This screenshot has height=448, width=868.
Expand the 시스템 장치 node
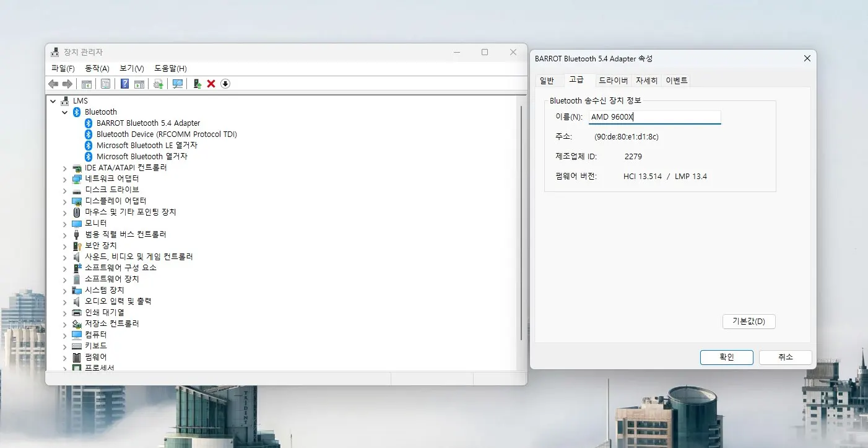64,290
